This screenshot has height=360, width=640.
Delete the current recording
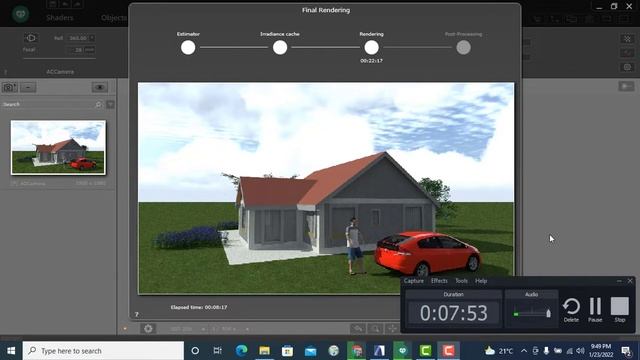click(571, 310)
